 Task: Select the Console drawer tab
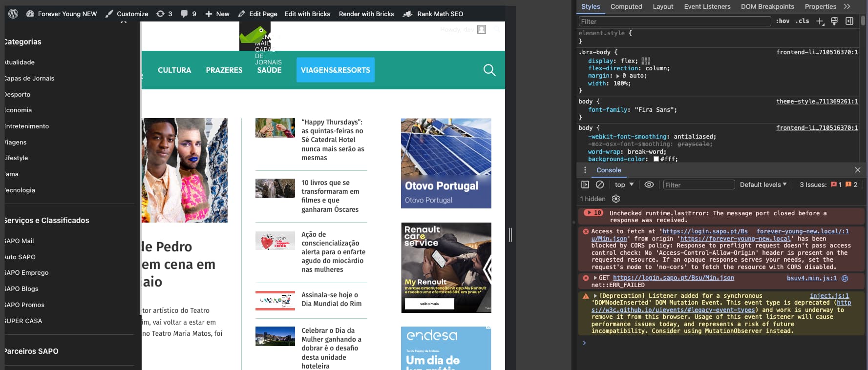(609, 170)
